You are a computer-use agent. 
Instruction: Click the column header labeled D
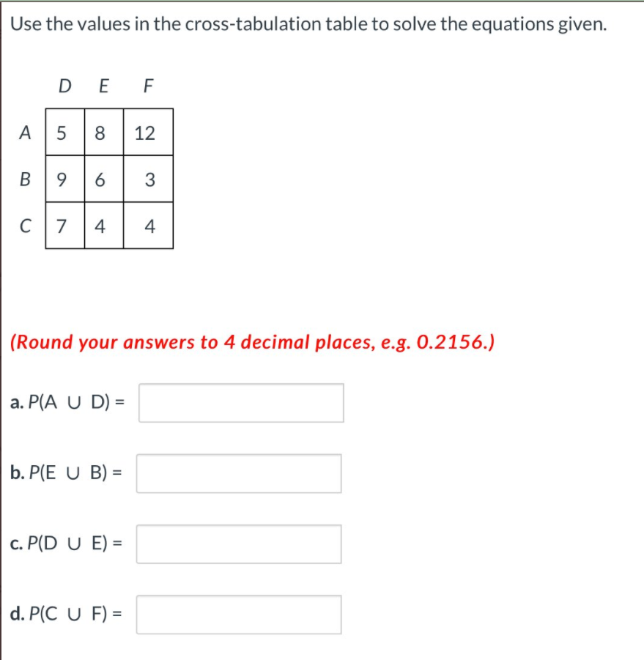click(x=64, y=86)
